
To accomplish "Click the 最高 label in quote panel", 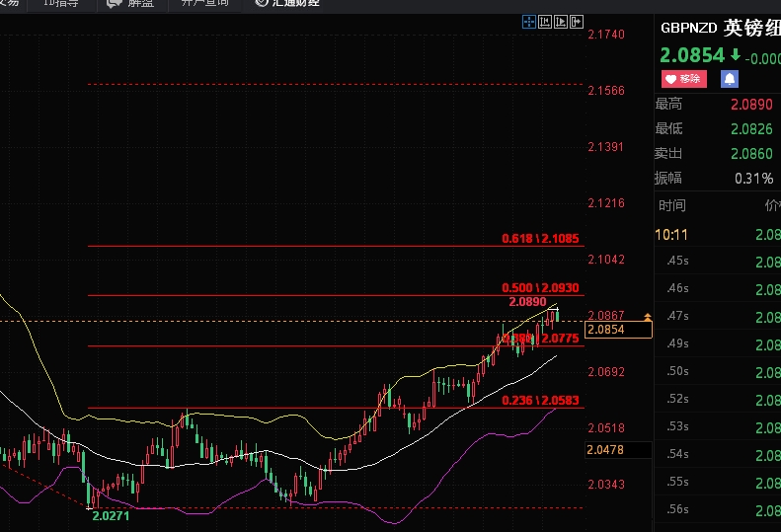I will click(668, 104).
